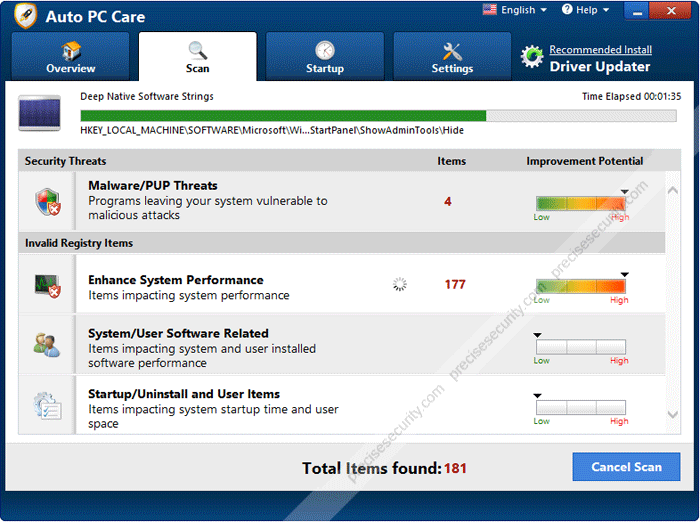Open the Help dropdown menu
Image resolution: width=700 pixels, height=522 pixels.
pyautogui.click(x=585, y=9)
